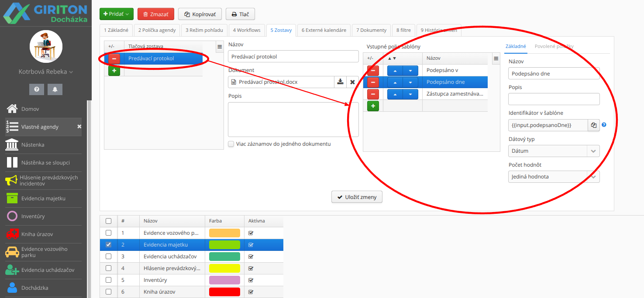Image resolution: width=644 pixels, height=298 pixels.
Task: Click the yellow color swatch of Hlásenie prevádzkový...
Action: 224,268
